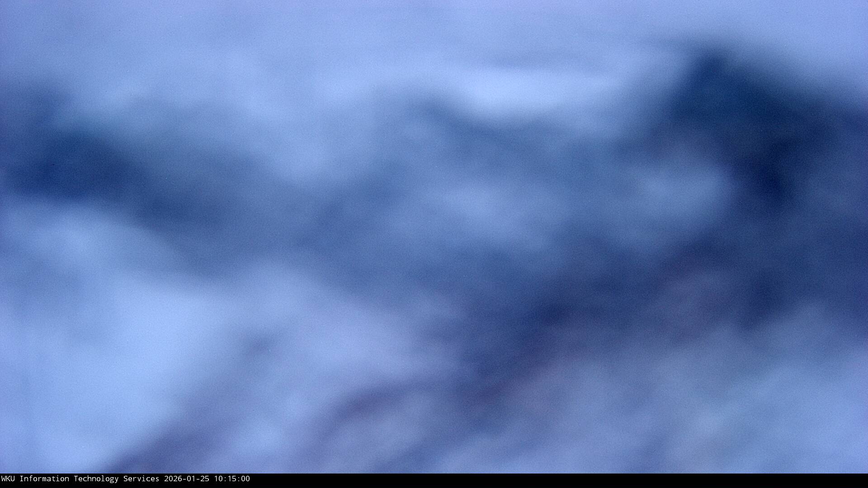Screen dimensions: 868x488
Task: Click the word "Services" in the caption
Action: click(x=141, y=479)
